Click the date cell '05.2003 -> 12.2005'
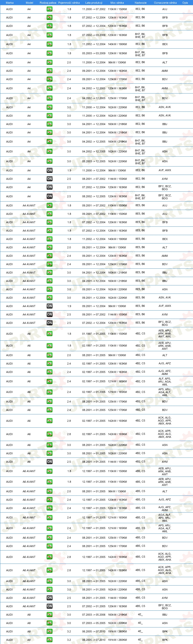This screenshot has height=644, width=193. pos(94,162)
